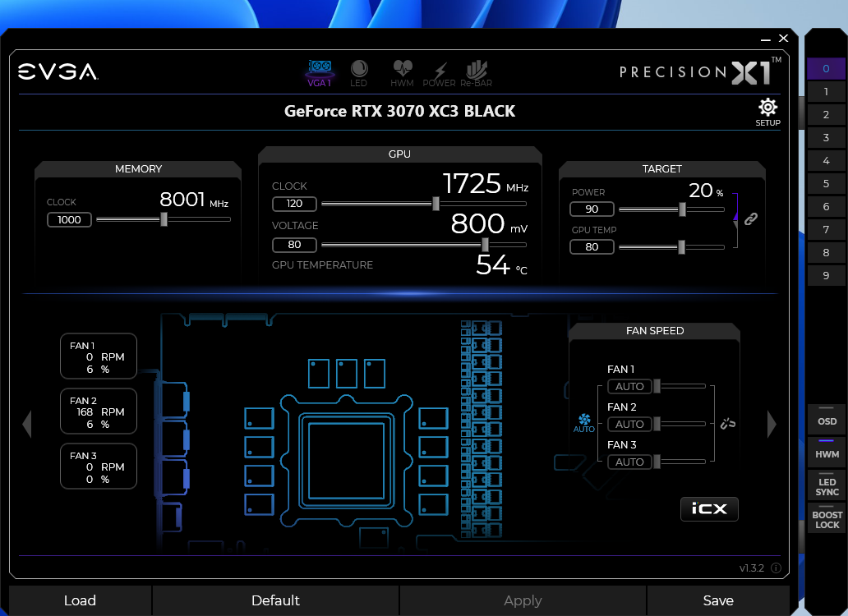
Task: Click the GPU clock slider handle
Action: click(x=436, y=203)
